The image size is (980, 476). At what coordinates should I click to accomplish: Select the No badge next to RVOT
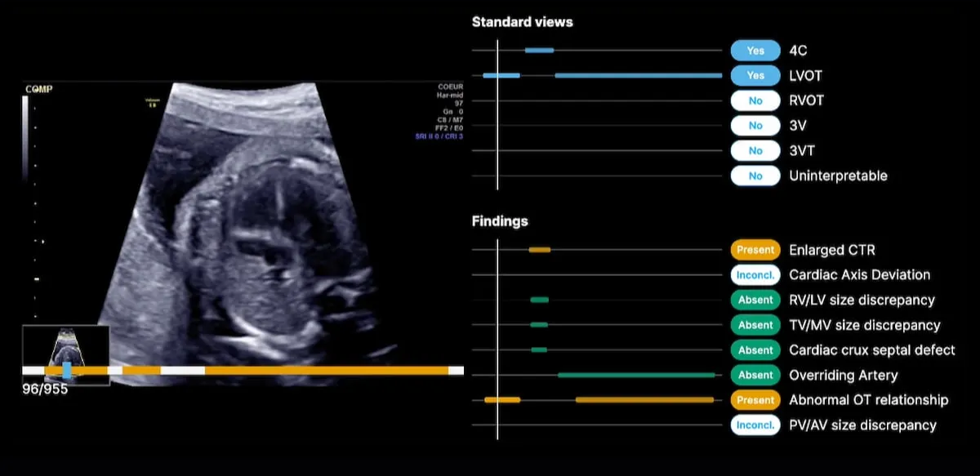[x=755, y=101]
